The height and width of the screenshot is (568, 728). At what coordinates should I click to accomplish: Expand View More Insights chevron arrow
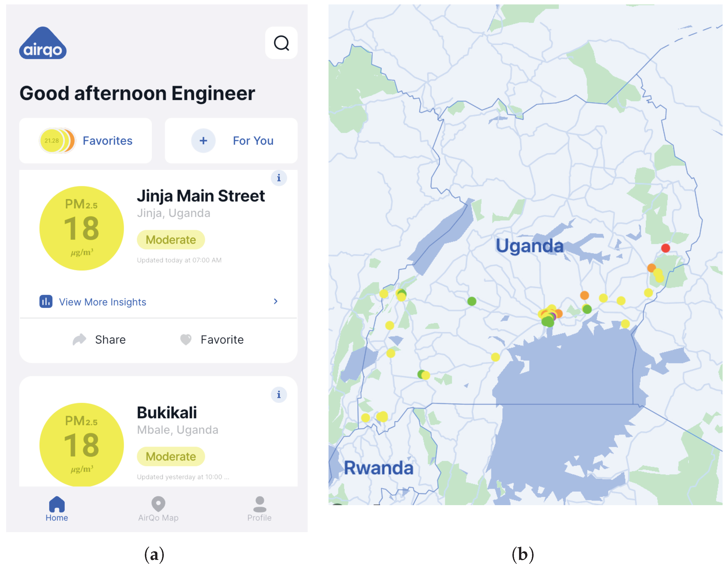(x=275, y=301)
